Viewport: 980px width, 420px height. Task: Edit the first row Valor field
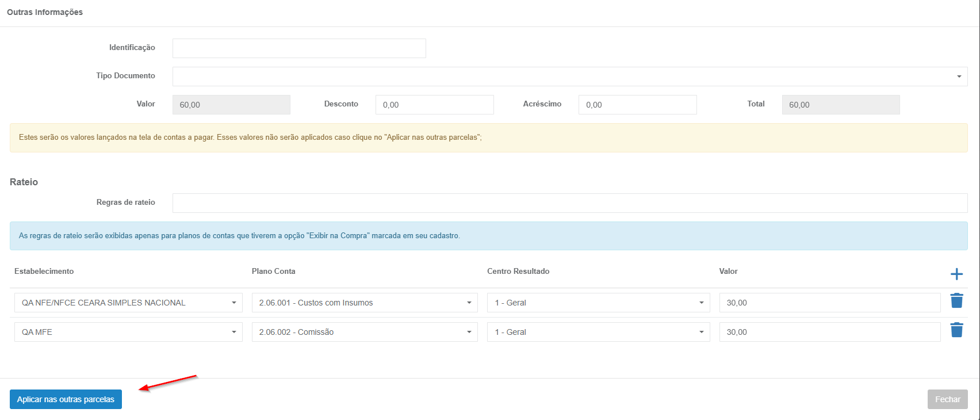pyautogui.click(x=829, y=303)
